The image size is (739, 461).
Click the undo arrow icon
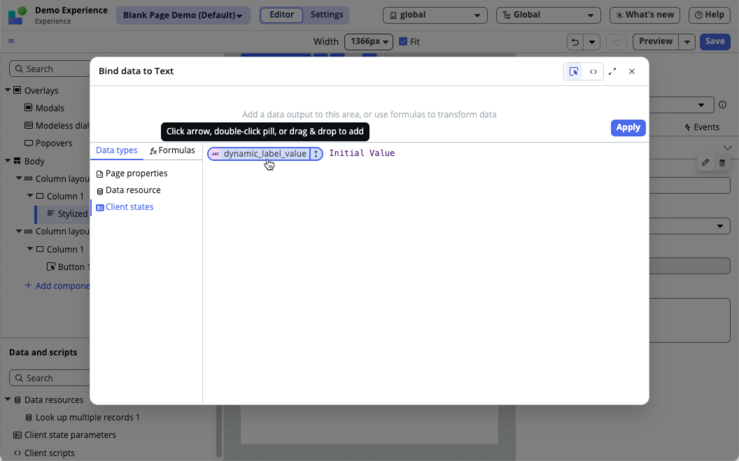pyautogui.click(x=575, y=42)
